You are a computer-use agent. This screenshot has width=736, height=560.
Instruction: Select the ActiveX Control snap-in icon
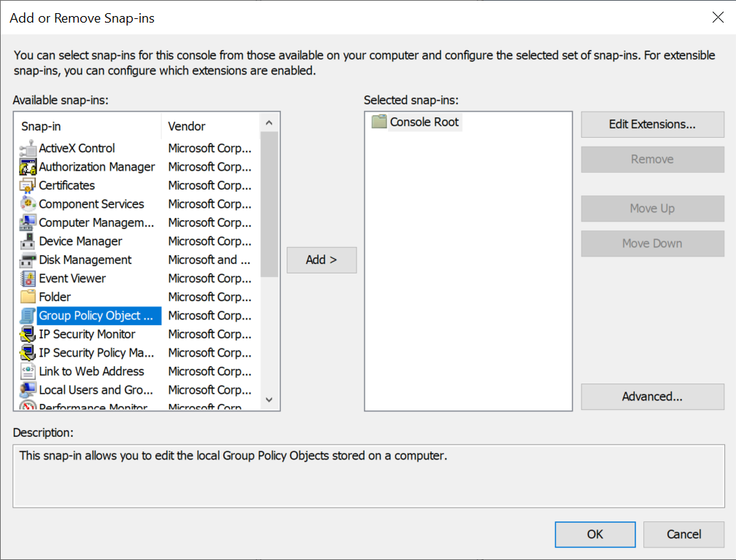pos(28,148)
